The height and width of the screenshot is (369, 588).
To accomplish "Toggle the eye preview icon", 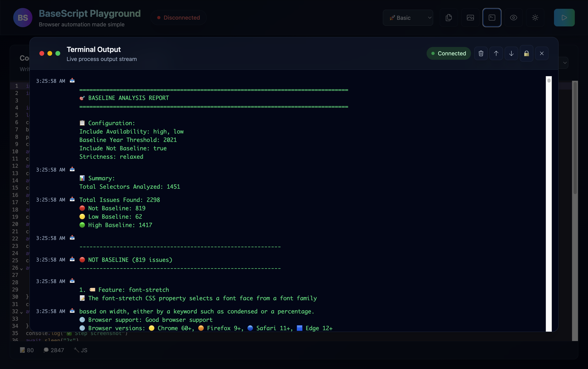I will (x=514, y=18).
